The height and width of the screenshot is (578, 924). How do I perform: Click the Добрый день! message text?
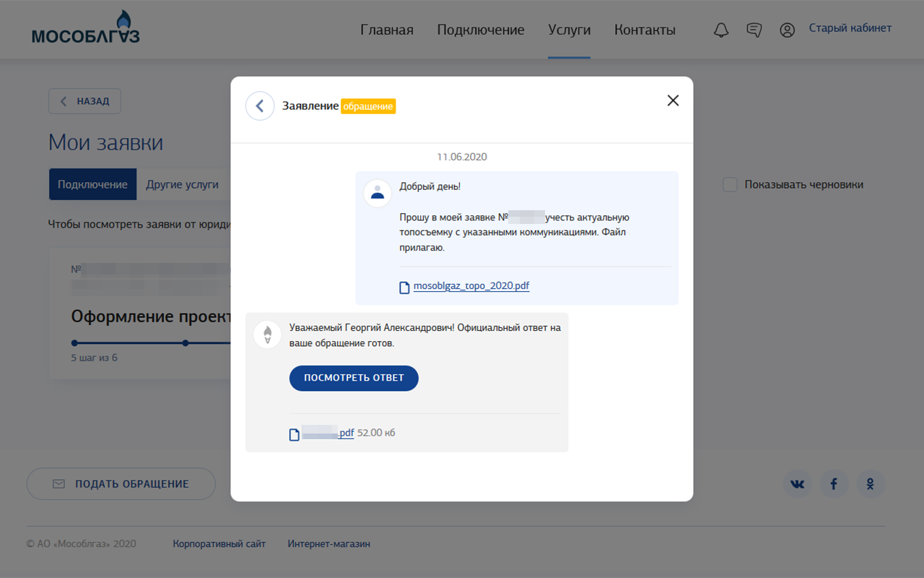[x=430, y=186]
